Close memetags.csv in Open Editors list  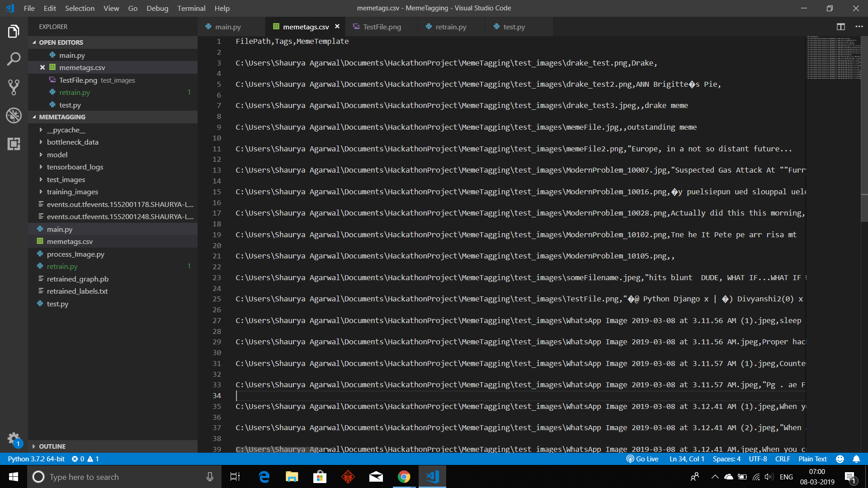pos(42,67)
